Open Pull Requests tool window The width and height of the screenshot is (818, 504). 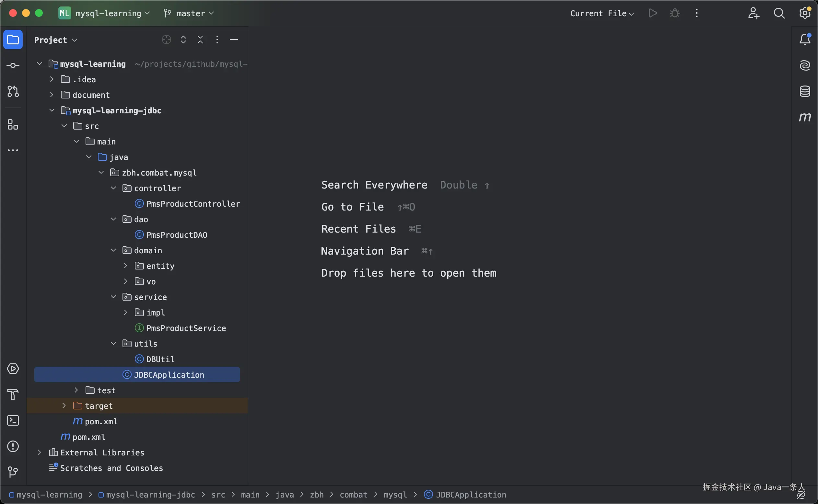click(x=13, y=91)
